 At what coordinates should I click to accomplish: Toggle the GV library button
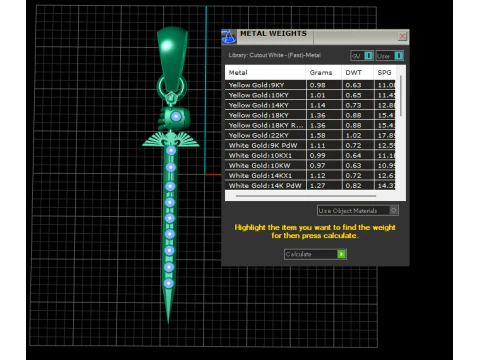(x=362, y=56)
